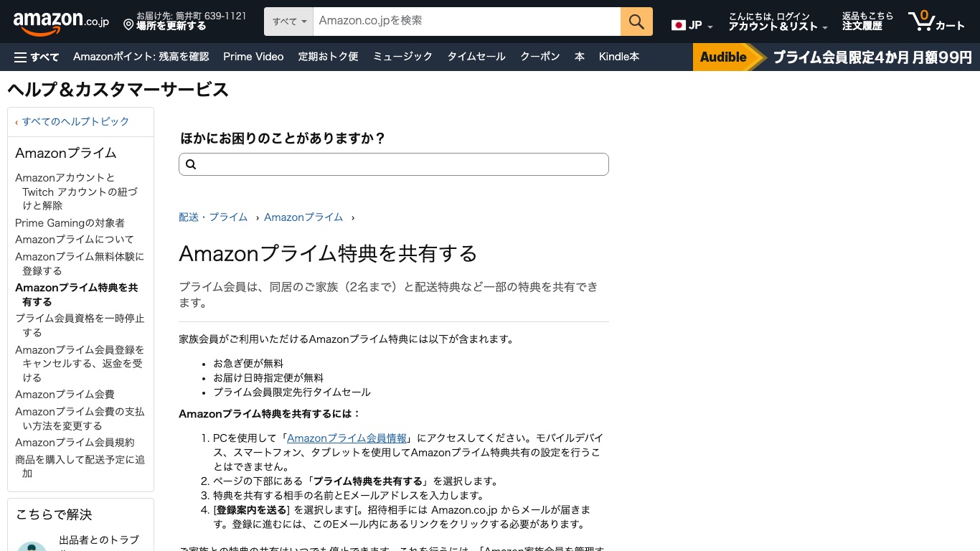Click the orange search magnifier button
980x551 pixels.
coord(636,22)
